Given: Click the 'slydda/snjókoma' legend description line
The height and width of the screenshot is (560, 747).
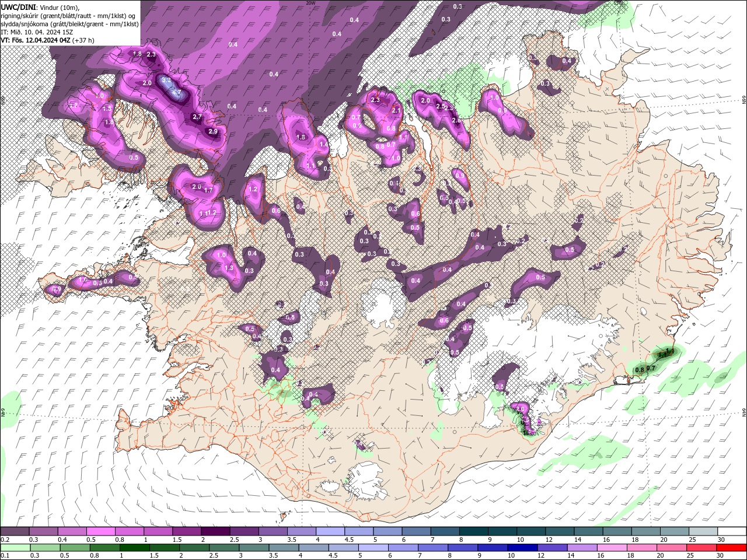Looking at the screenshot, I should 69,23.
